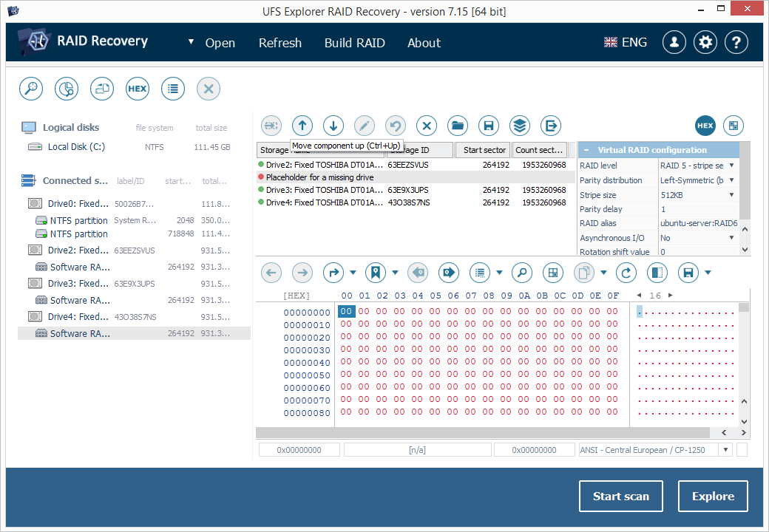Click Move component up arrow icon

point(302,126)
